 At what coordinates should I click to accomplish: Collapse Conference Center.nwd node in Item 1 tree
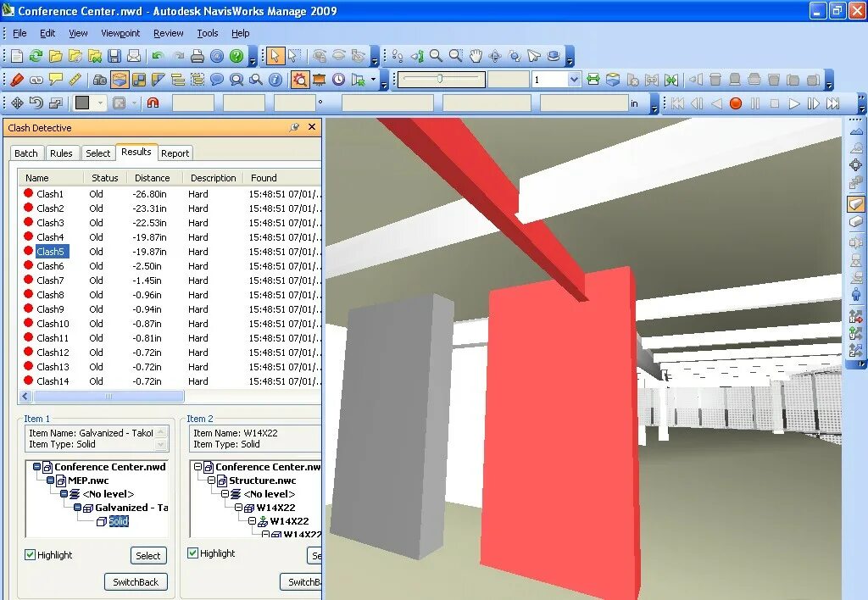[36, 467]
